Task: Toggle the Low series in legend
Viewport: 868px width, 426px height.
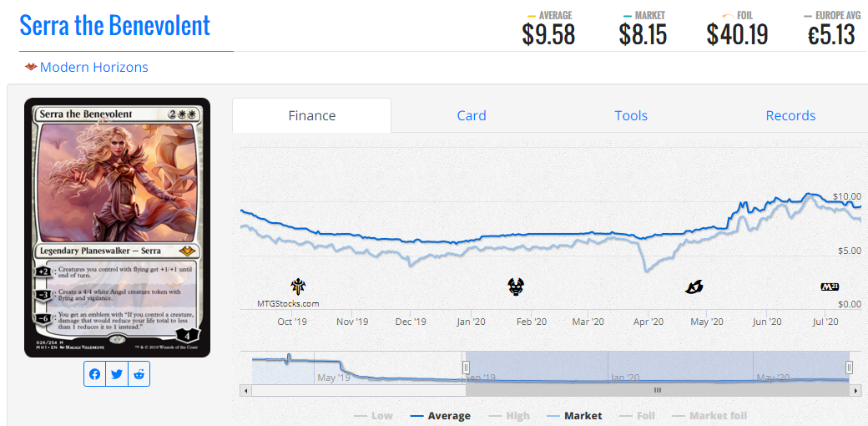Action: 373,415
